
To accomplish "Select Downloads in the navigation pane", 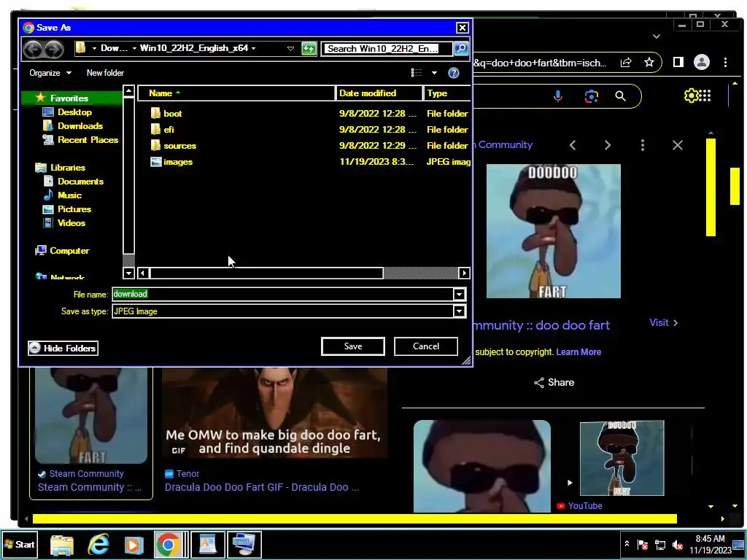I will pyautogui.click(x=80, y=125).
